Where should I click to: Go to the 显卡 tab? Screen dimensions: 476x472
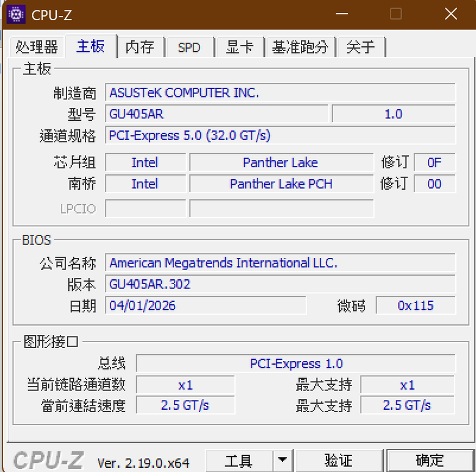(x=239, y=48)
